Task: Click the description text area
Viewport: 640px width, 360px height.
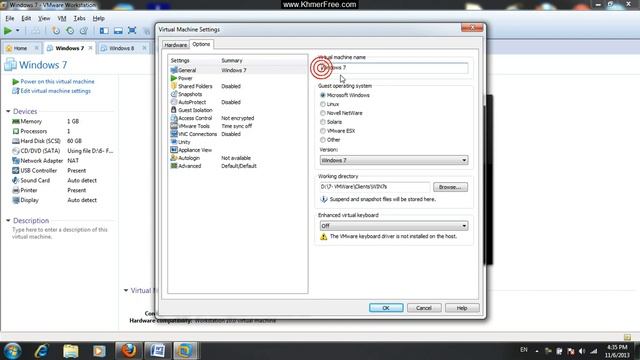Action: pos(60,233)
